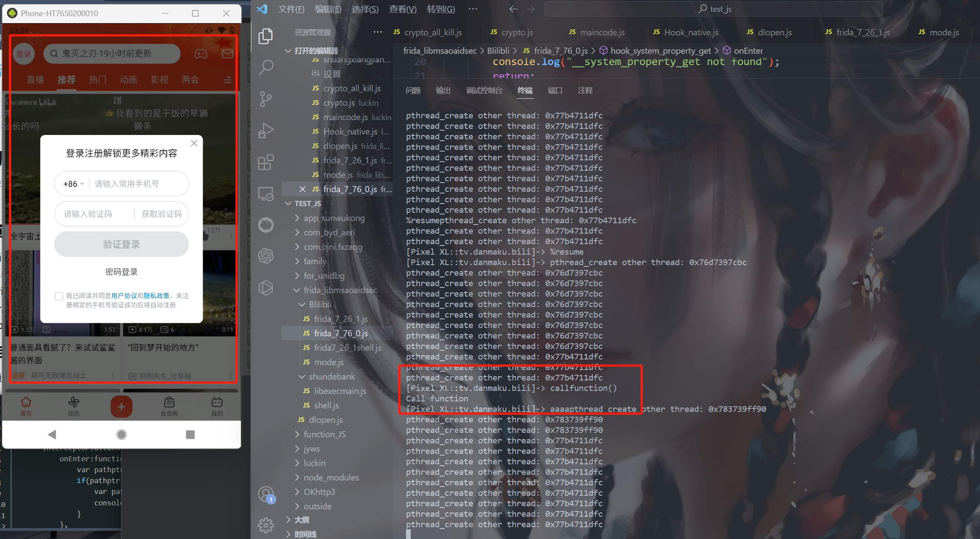Open the Search view icon
The height and width of the screenshot is (539, 980).
point(265,68)
